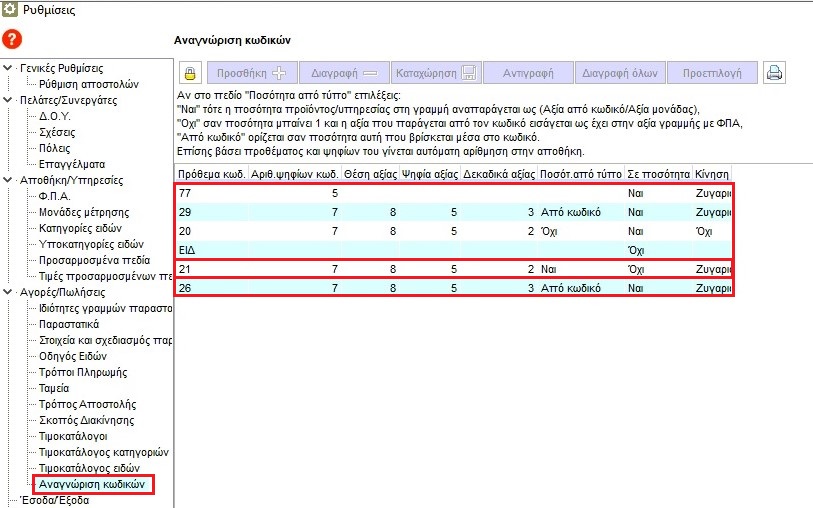This screenshot has width=813, height=508.
Task: Click Από κωδικό cell in row 29
Action: pos(581,212)
